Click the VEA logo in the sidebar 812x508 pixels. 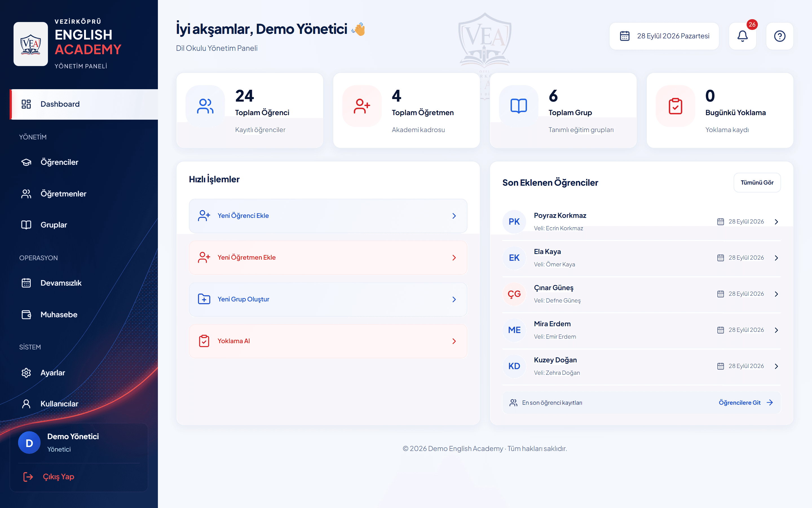click(x=30, y=44)
